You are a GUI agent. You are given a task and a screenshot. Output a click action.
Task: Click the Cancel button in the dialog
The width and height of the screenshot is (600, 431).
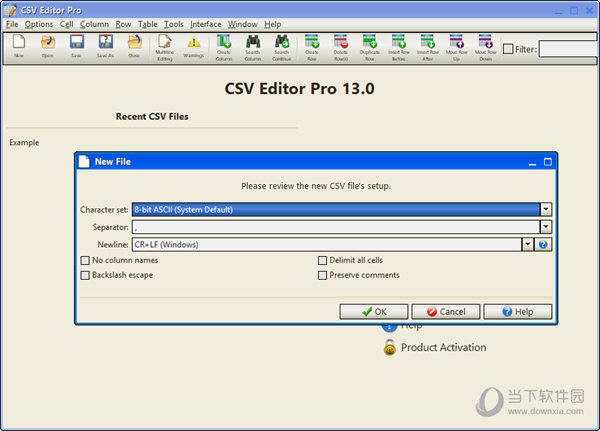coord(445,312)
